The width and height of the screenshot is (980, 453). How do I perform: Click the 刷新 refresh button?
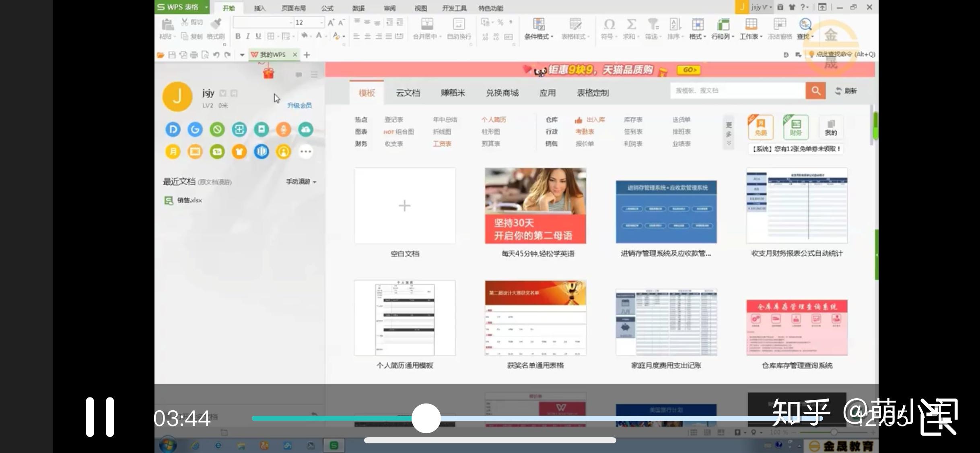click(846, 91)
